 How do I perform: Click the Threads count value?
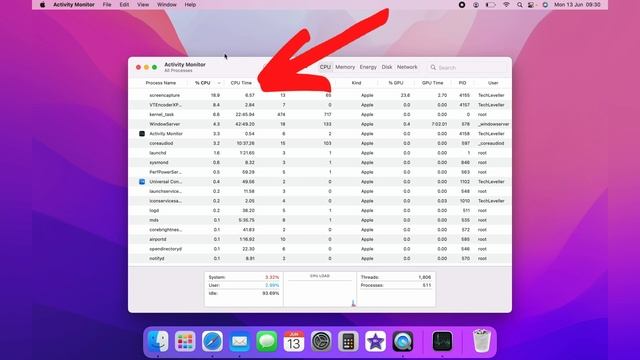(424, 277)
